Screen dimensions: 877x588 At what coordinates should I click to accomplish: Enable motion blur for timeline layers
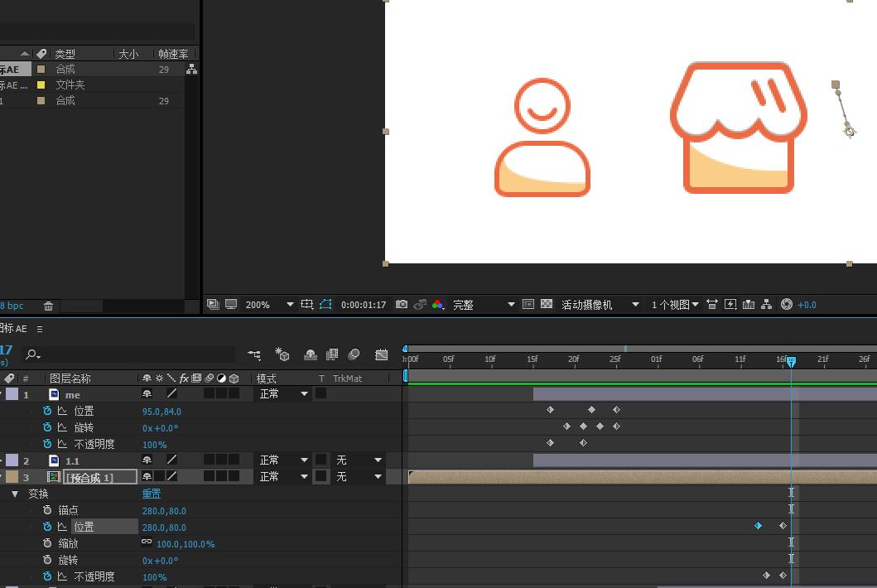[354, 354]
